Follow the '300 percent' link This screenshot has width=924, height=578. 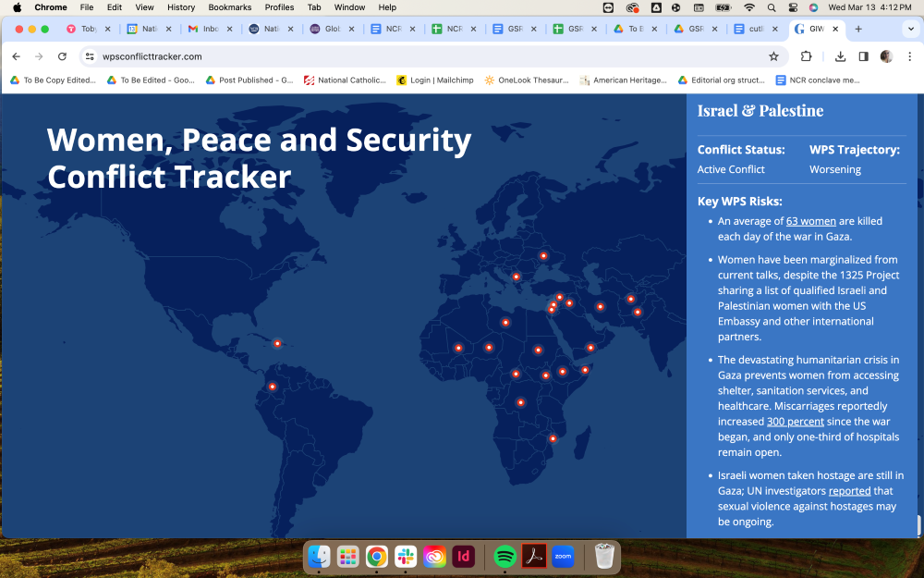pos(795,422)
